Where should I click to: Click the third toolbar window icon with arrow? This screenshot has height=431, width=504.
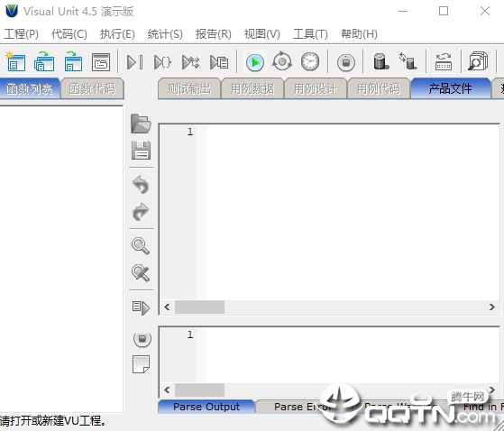click(x=73, y=61)
